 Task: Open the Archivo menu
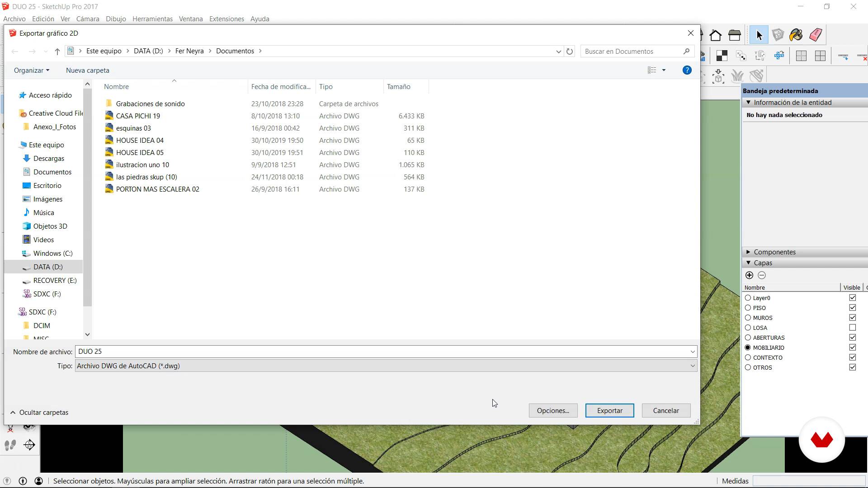pyautogui.click(x=14, y=19)
